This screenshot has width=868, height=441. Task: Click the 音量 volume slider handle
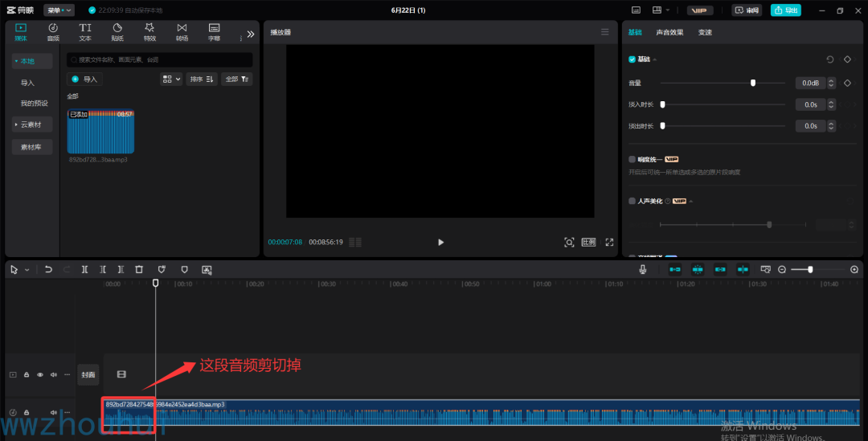[x=753, y=83]
